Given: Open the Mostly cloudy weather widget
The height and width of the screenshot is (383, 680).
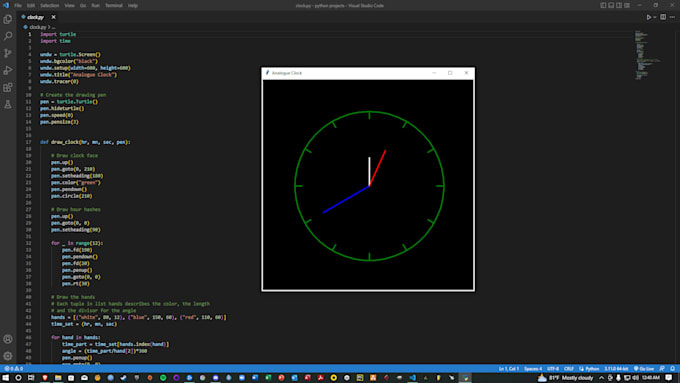Looking at the screenshot, I should pyautogui.click(x=565, y=378).
